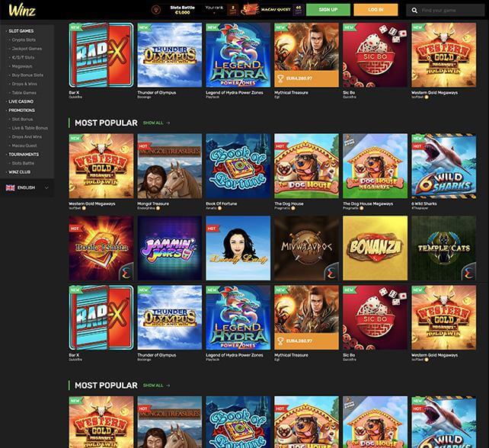Open Slots Battle €1,000 banner in header
489x448 pixels.
pos(183,10)
